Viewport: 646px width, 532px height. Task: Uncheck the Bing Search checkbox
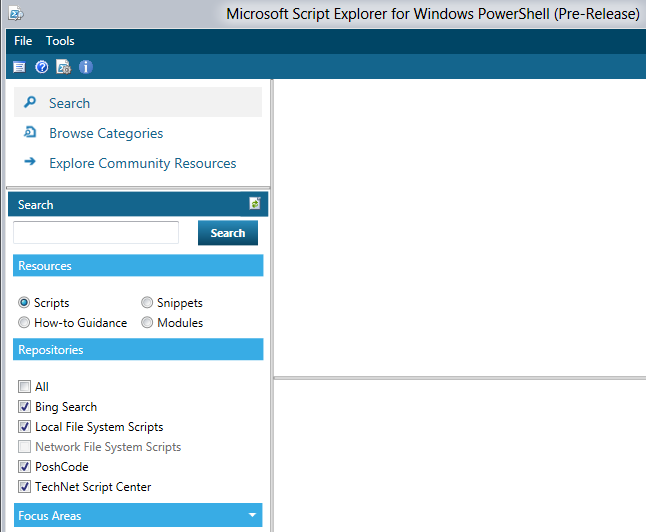coord(24,407)
